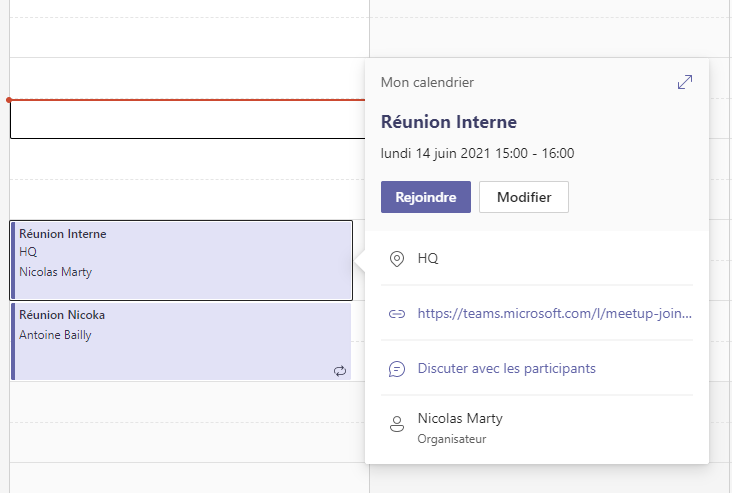Click the HQ location text in the popup
This screenshot has width=732, height=493.
(x=428, y=258)
